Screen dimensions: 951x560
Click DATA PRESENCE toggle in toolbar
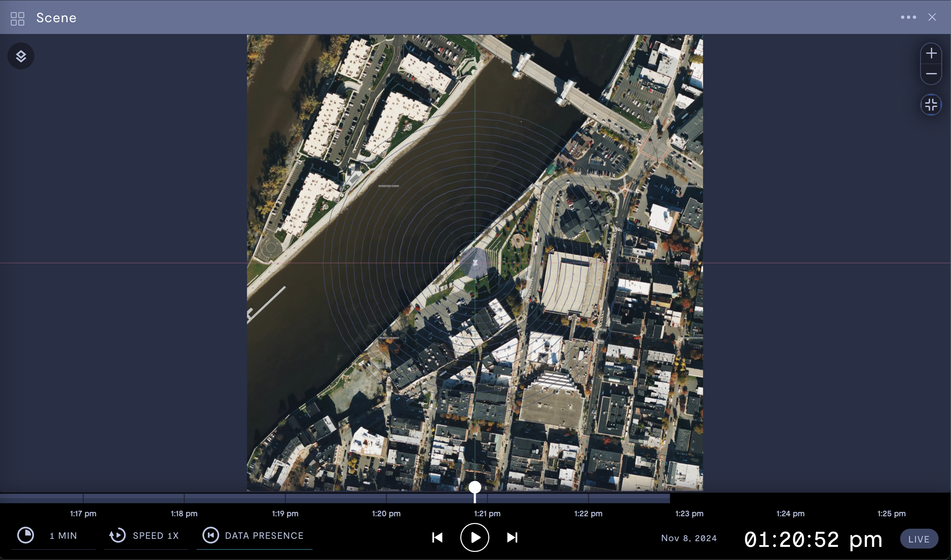click(x=254, y=535)
